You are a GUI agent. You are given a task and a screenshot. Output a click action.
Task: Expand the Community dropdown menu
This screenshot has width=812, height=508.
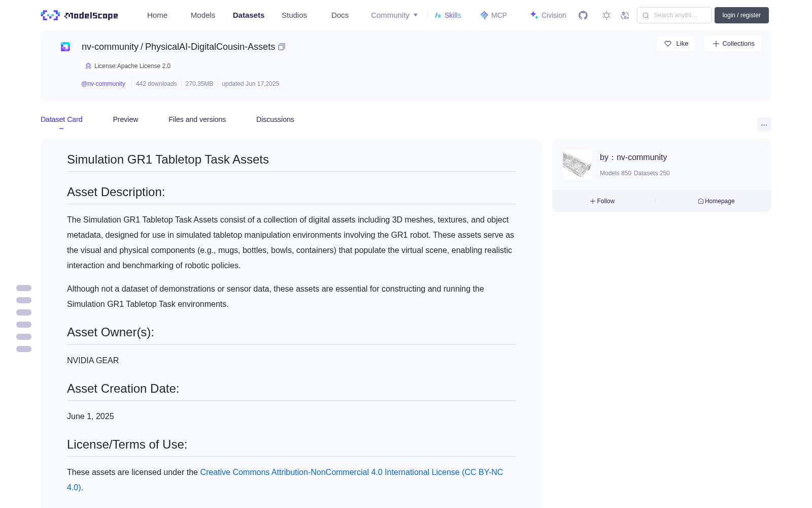[394, 15]
